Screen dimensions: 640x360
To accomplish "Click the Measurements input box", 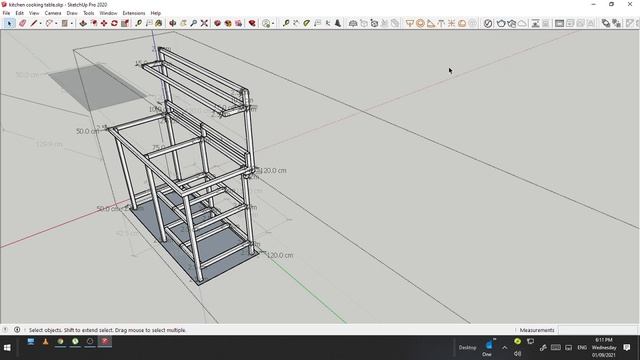I will [597, 330].
